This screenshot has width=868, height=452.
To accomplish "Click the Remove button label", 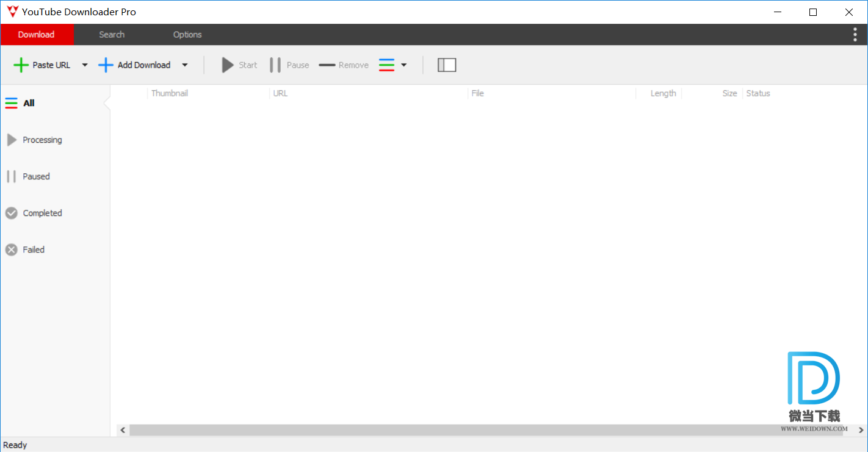I will [x=353, y=65].
